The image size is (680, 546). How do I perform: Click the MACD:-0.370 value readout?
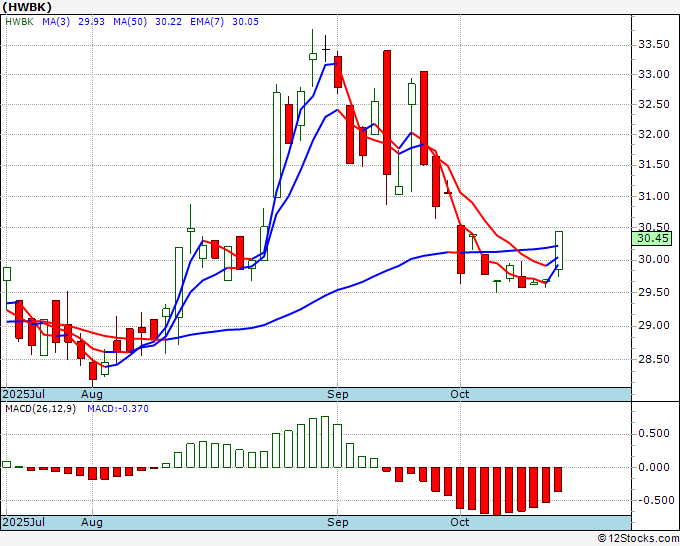118,409
